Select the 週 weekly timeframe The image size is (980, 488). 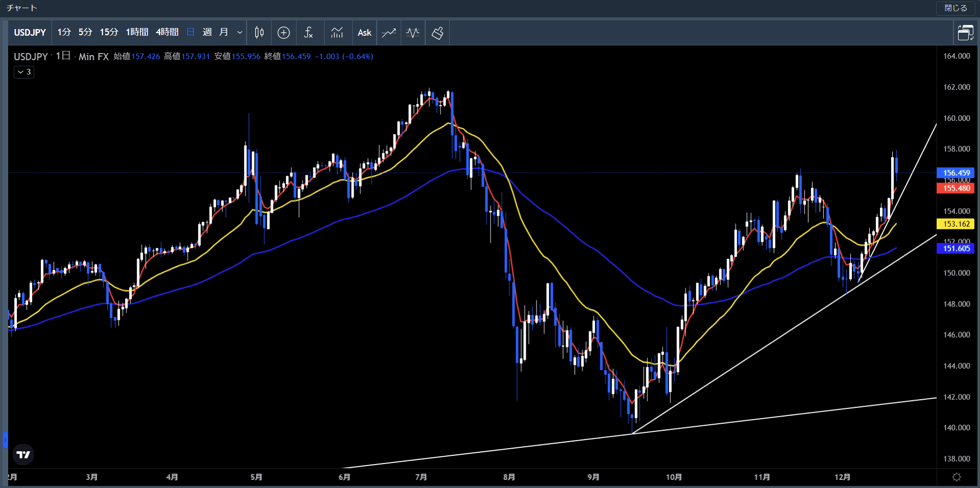pyautogui.click(x=207, y=32)
